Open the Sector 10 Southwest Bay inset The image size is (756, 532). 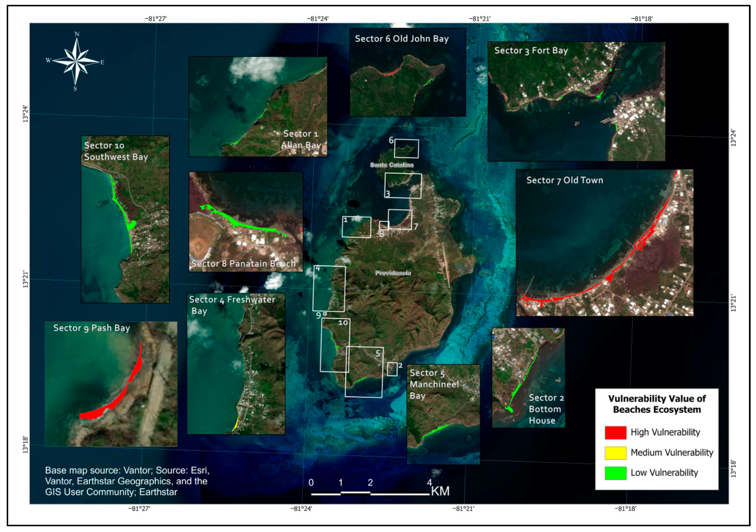[x=125, y=219]
